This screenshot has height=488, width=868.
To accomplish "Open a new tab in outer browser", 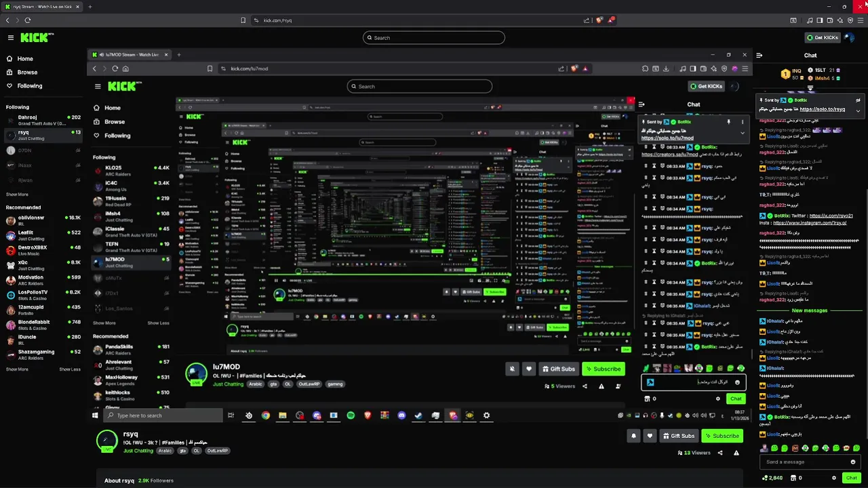I will pos(90,7).
